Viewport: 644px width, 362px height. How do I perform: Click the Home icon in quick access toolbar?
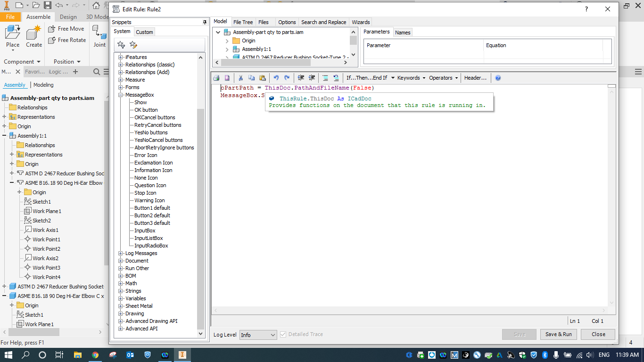pos(96,5)
